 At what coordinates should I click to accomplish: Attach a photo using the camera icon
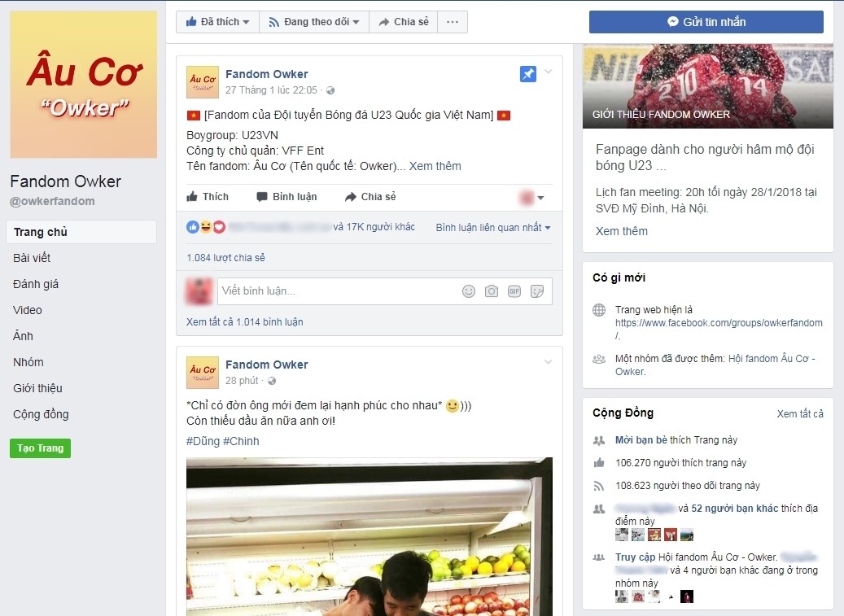(492, 291)
